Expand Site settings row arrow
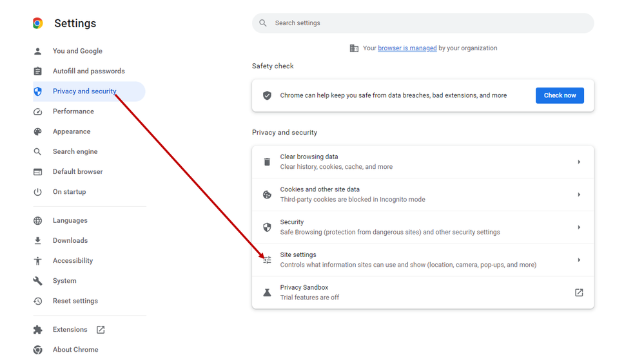The image size is (644, 362). pyautogui.click(x=579, y=260)
